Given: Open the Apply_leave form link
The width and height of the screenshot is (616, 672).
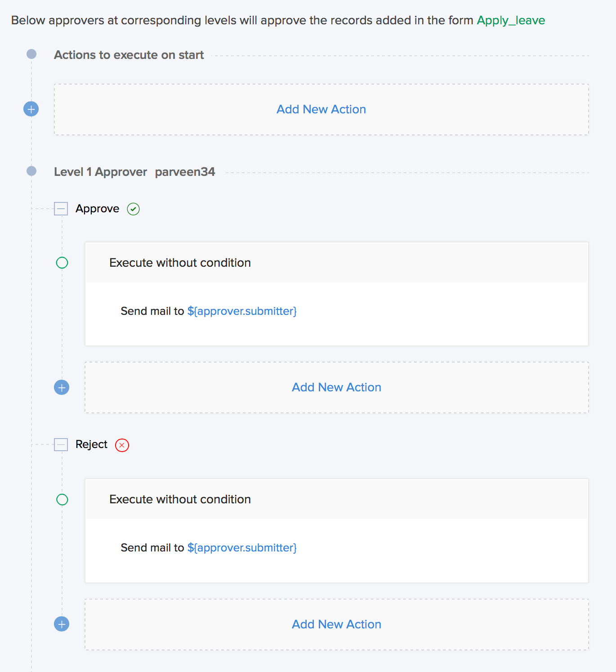Looking at the screenshot, I should click(x=510, y=20).
